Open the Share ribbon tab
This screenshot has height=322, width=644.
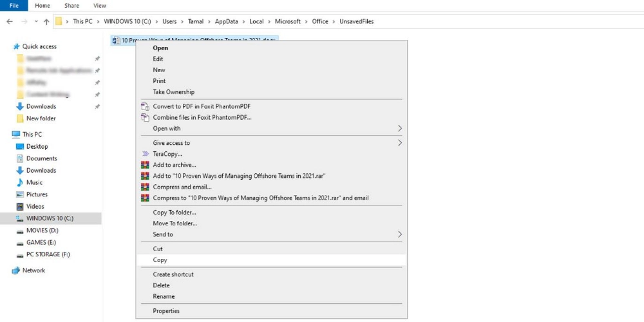click(71, 5)
